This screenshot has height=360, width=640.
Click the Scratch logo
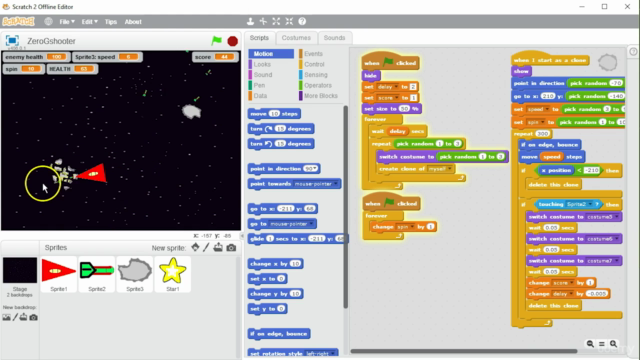tap(18, 21)
